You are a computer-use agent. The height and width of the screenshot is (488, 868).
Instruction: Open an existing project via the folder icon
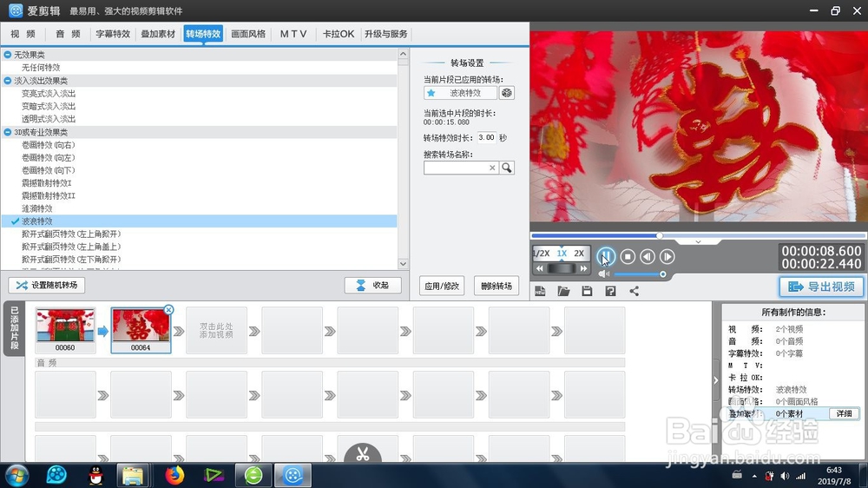tap(563, 291)
